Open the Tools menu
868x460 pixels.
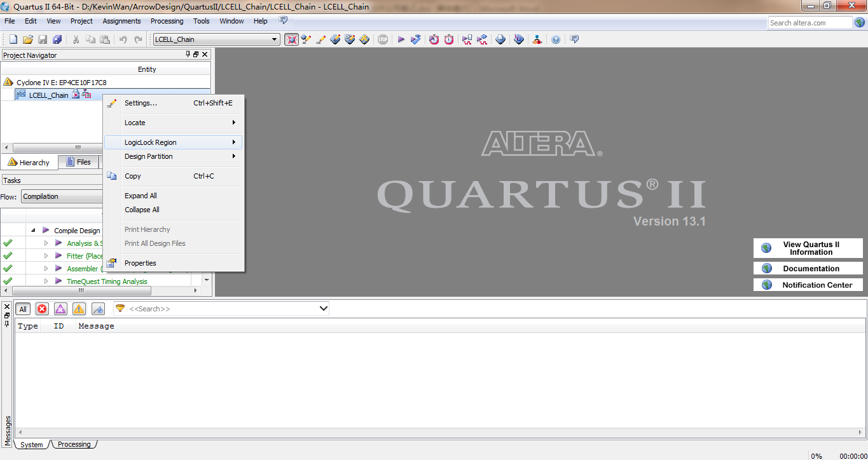point(202,21)
